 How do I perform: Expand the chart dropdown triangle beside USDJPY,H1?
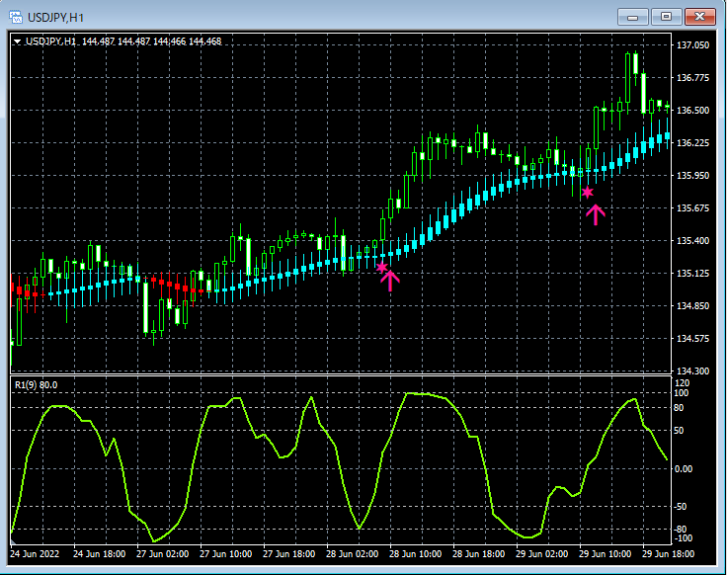(x=17, y=41)
